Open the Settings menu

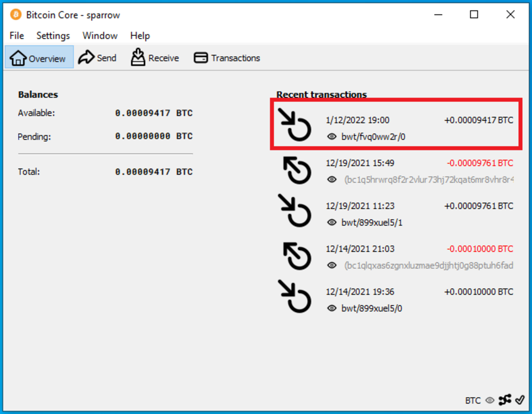coord(53,35)
